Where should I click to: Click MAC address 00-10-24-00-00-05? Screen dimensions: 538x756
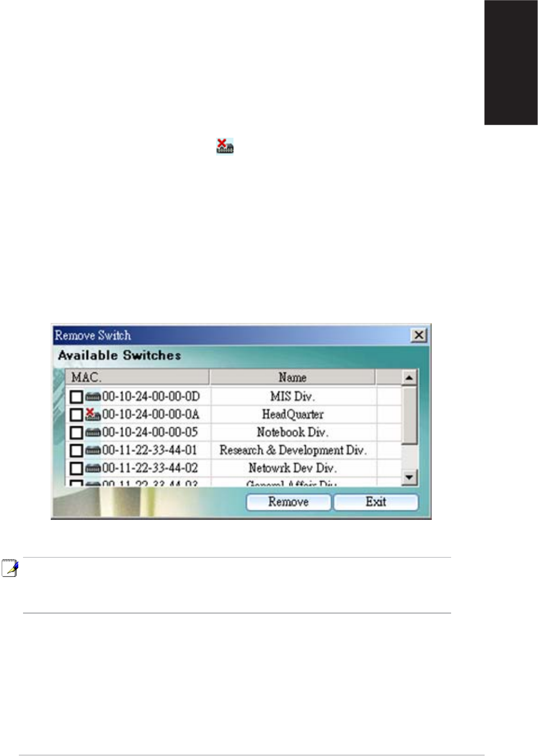pyautogui.click(x=150, y=432)
